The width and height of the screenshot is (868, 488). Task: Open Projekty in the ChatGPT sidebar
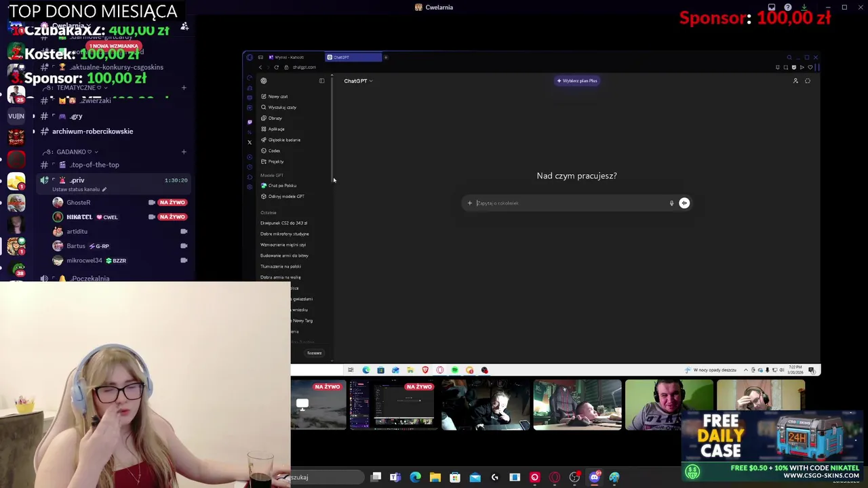tap(273, 161)
